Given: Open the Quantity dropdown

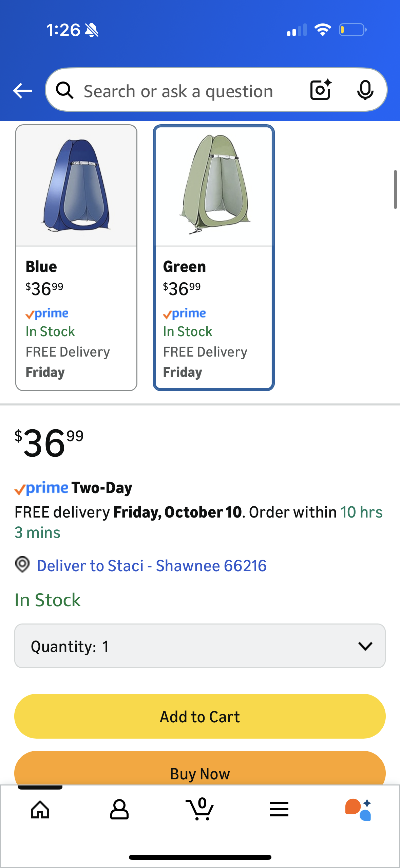Looking at the screenshot, I should coord(200,646).
